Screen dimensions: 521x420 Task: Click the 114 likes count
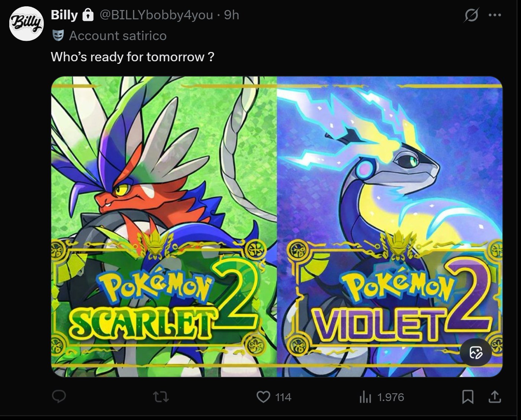click(x=283, y=397)
